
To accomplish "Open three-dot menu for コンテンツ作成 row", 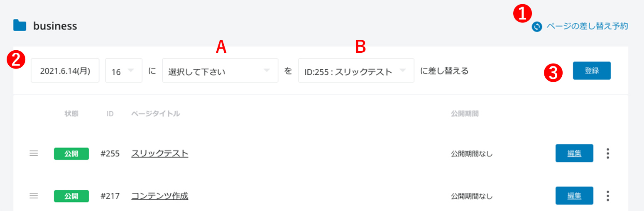I will pos(608,196).
